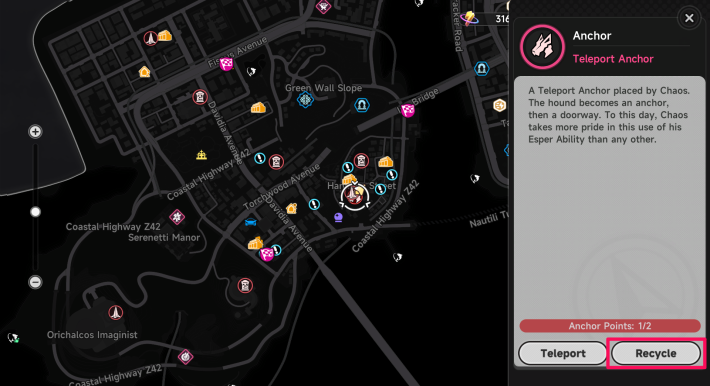Image resolution: width=710 pixels, height=386 pixels.
Task: Select the orange shop icon next to the tower marker
Action: click(x=165, y=35)
